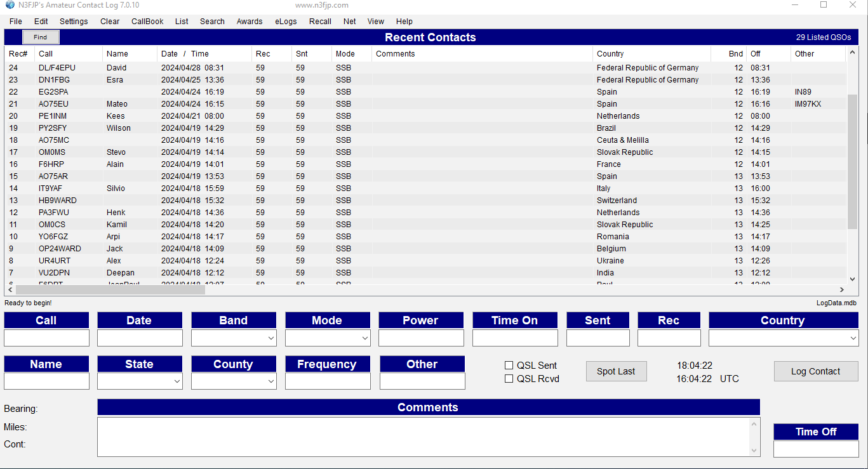Viewport: 868px width, 469px height.
Task: Click the N3FJP globe app icon
Action: point(10,5)
